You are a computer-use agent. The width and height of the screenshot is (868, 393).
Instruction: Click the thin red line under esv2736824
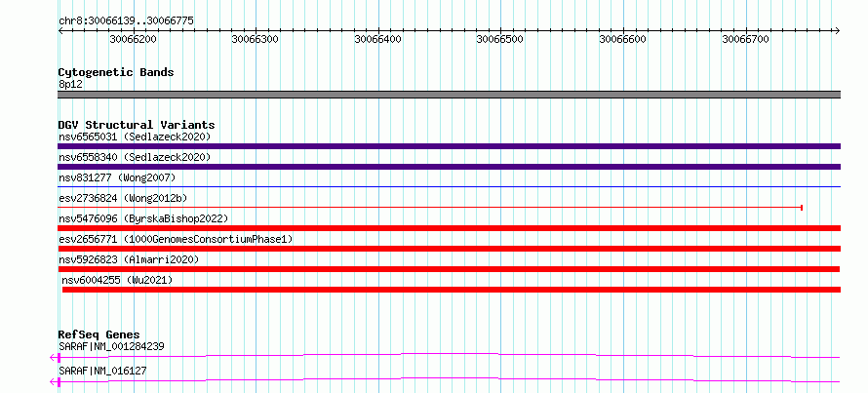pyautogui.click(x=430, y=208)
